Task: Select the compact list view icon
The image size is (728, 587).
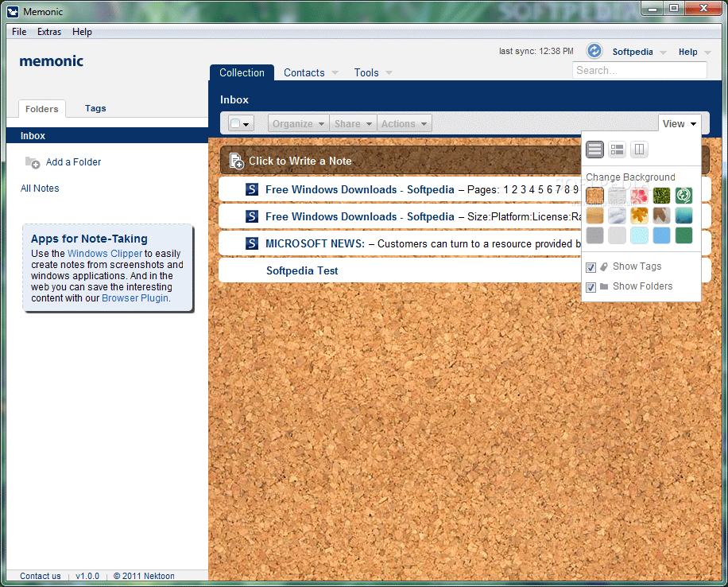Action: tap(594, 150)
